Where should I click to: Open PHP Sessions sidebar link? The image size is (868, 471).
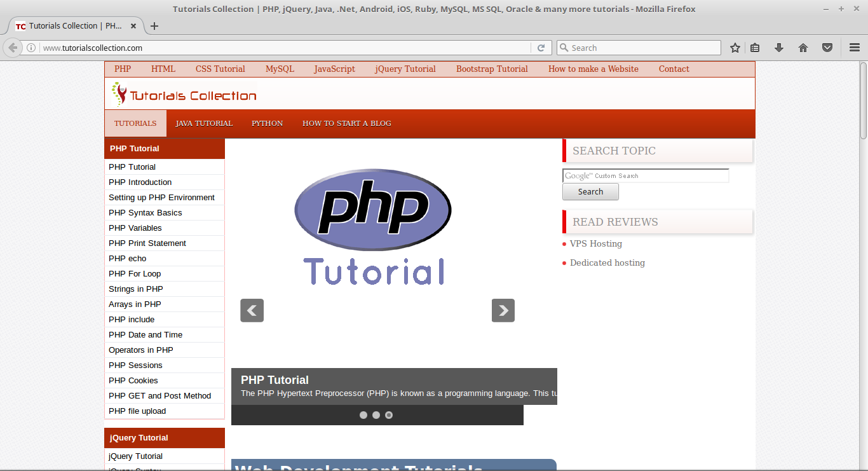[x=135, y=365]
